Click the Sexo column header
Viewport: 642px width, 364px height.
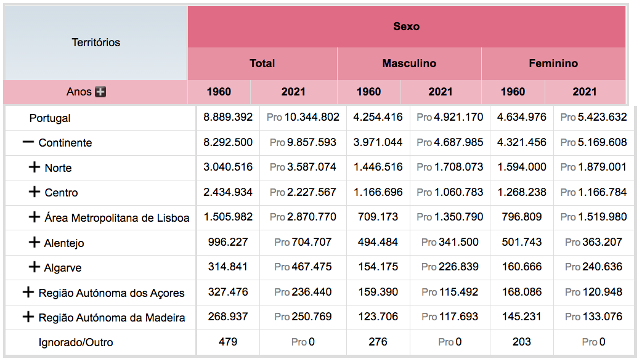pos(406,26)
